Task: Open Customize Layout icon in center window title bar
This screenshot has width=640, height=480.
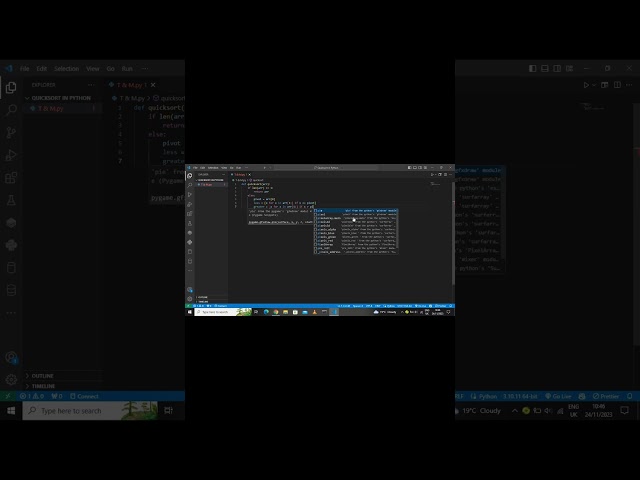Action: (x=425, y=168)
